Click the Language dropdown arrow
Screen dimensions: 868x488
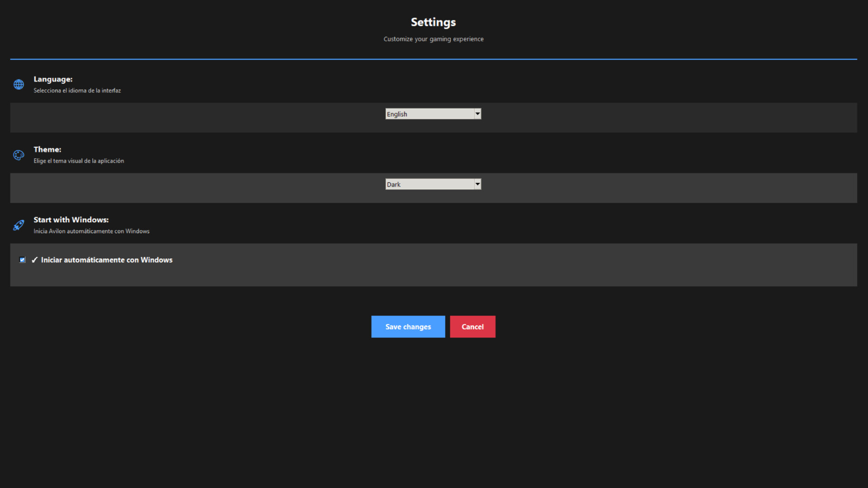477,113
